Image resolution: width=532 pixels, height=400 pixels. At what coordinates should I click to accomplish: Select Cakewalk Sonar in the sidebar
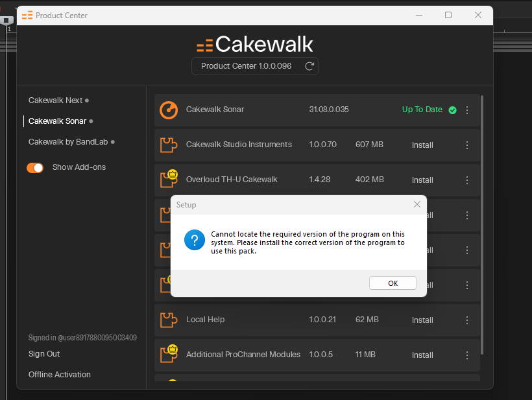57,121
